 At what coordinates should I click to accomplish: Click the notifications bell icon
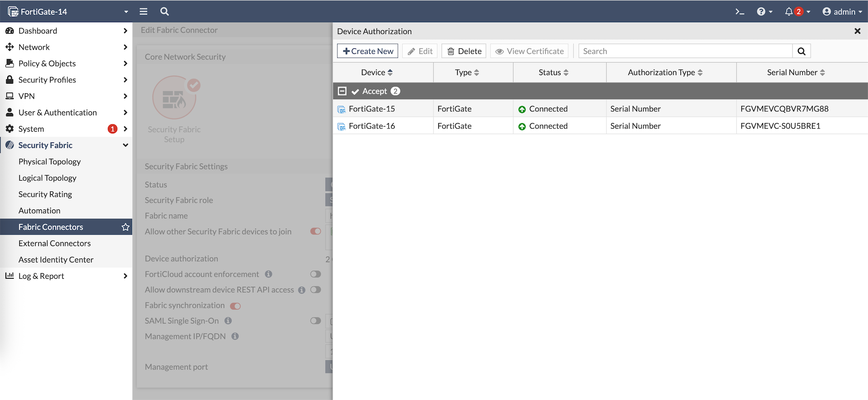click(789, 12)
